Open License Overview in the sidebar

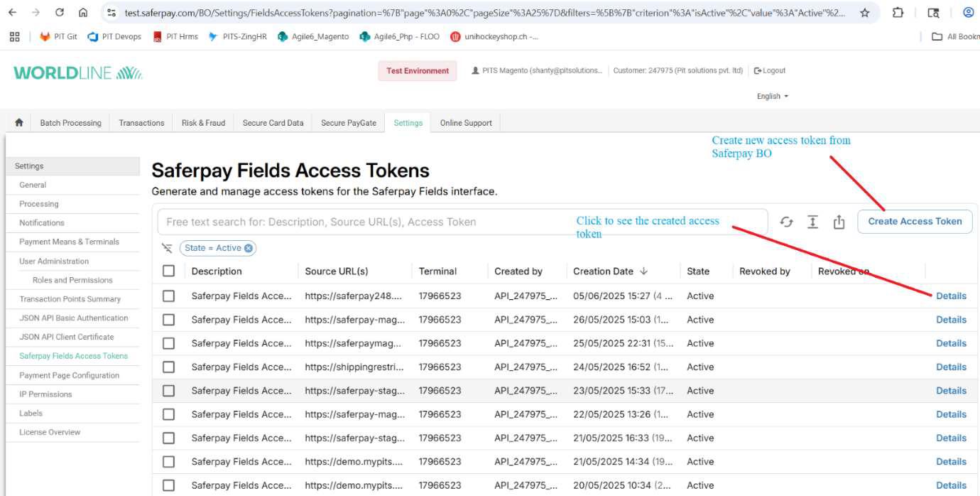(x=50, y=432)
